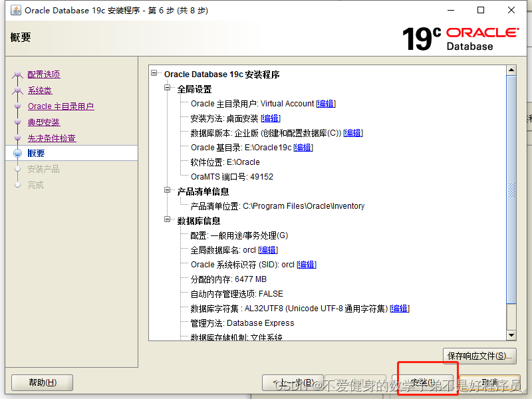Select the 分配的内存: 6477 MB row
Viewport: 532px width, 399px height.
[229, 279]
